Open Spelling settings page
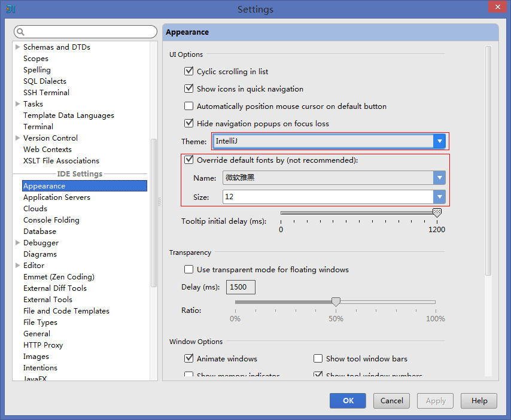This screenshot has width=511, height=420. (x=37, y=70)
